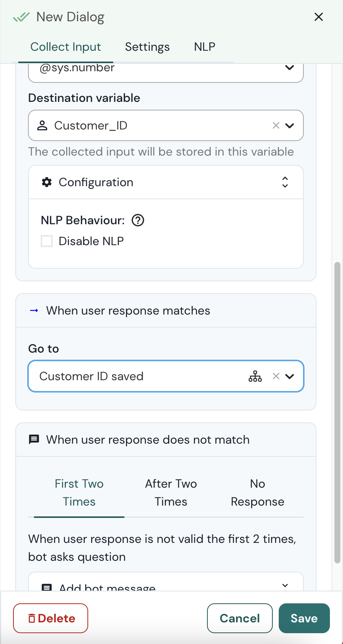Collapse the Configuration section expander
Image resolution: width=343 pixels, height=644 pixels.
[x=285, y=182]
